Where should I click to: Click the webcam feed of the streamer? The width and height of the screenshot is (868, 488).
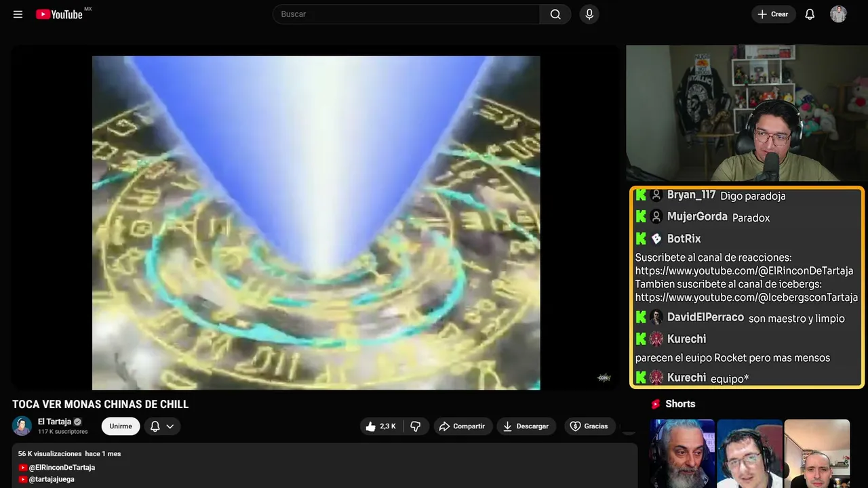click(747, 113)
